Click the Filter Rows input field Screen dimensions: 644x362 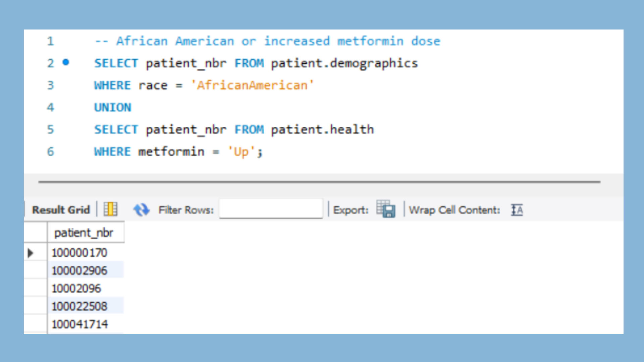(x=271, y=209)
